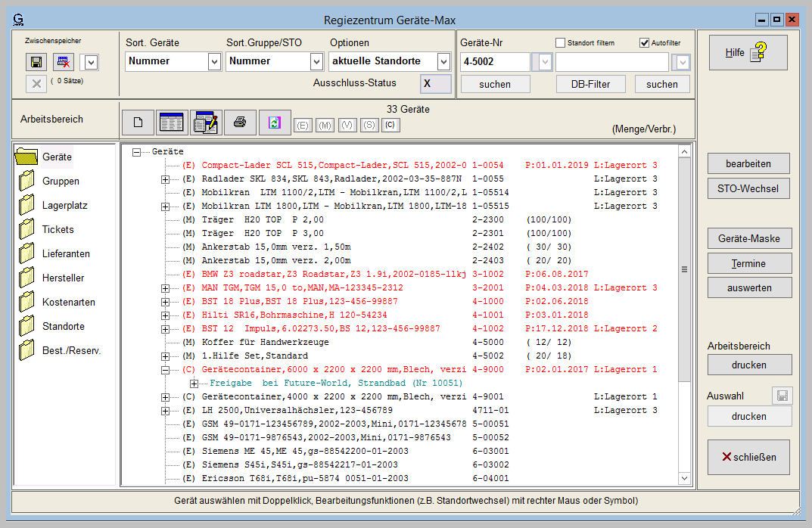Viewport: 812px width, 528px height.
Task: Click the printer icon in Arbeitsbereich toolbar
Action: [x=240, y=122]
